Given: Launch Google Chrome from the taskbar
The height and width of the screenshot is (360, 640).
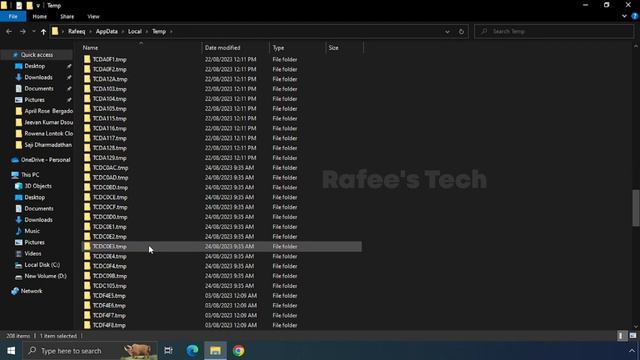Looking at the screenshot, I should (239, 351).
